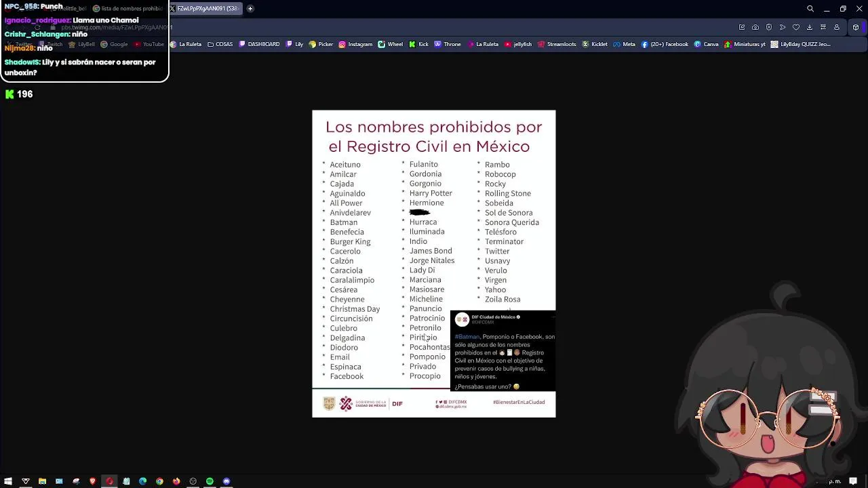Click the heart bookmark icon

796,27
